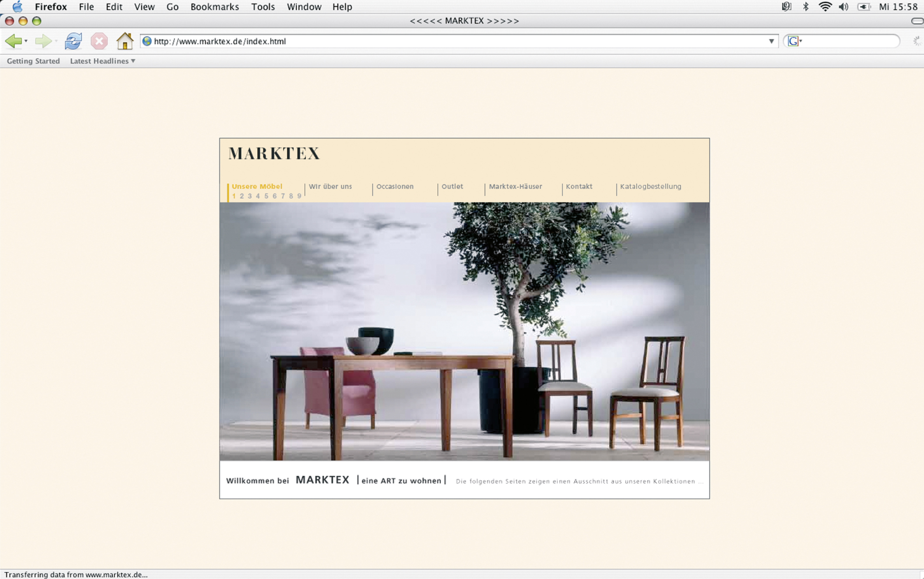The image size is (924, 579).
Task: Go to the Home page icon
Action: [x=124, y=41]
